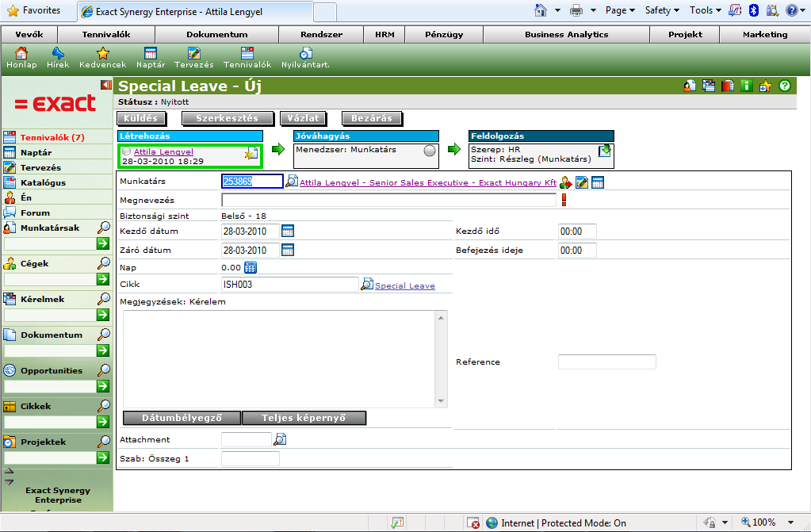Screen dimensions: 811x532
Task: Open the Tools dropdown menu
Action: pos(706,10)
